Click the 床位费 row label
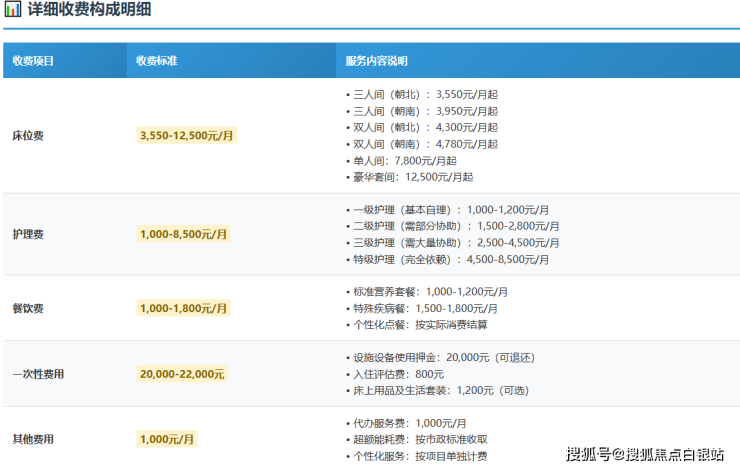The image size is (740, 470). tap(27, 135)
